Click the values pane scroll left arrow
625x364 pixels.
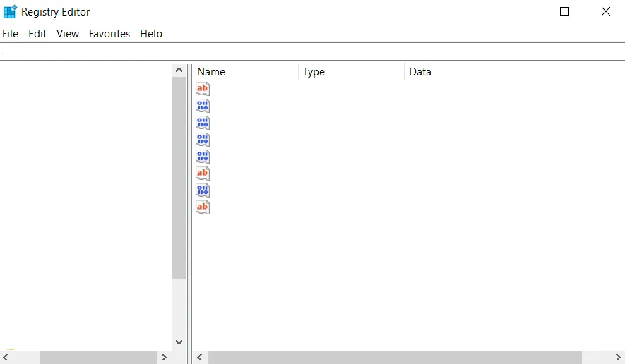[x=200, y=357]
